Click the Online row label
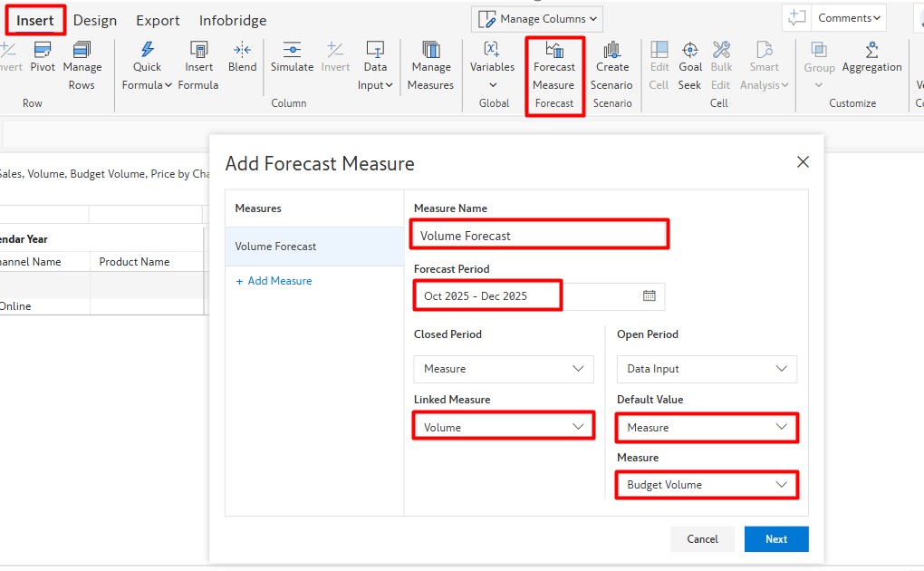The height and width of the screenshot is (571, 924). pyautogui.click(x=15, y=306)
